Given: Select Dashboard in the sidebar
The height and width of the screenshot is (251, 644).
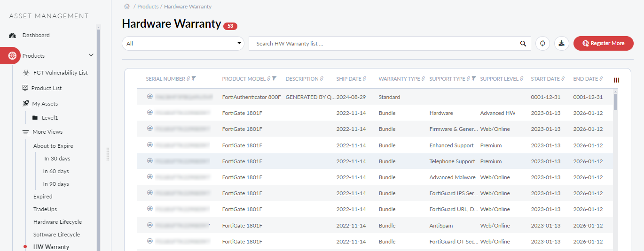Looking at the screenshot, I should (x=36, y=35).
